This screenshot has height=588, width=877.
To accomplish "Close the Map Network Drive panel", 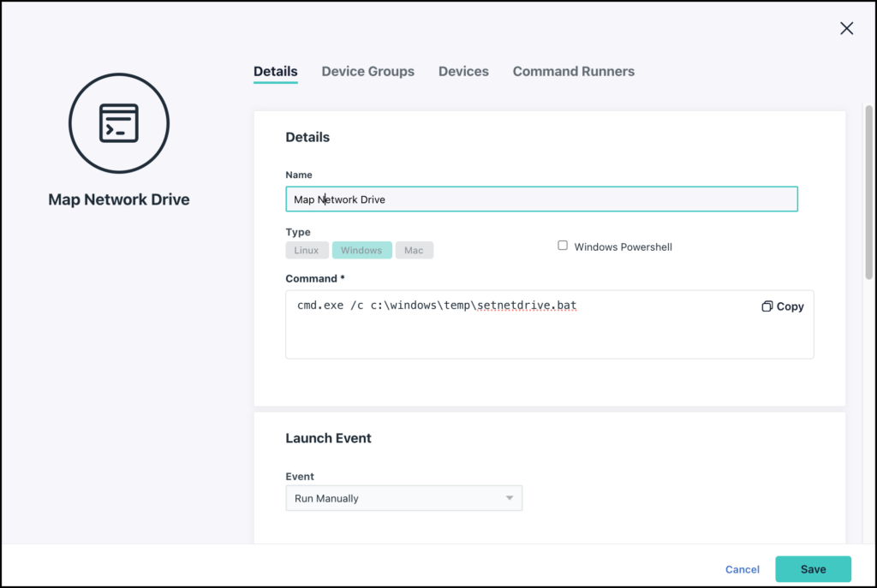I will (x=846, y=28).
